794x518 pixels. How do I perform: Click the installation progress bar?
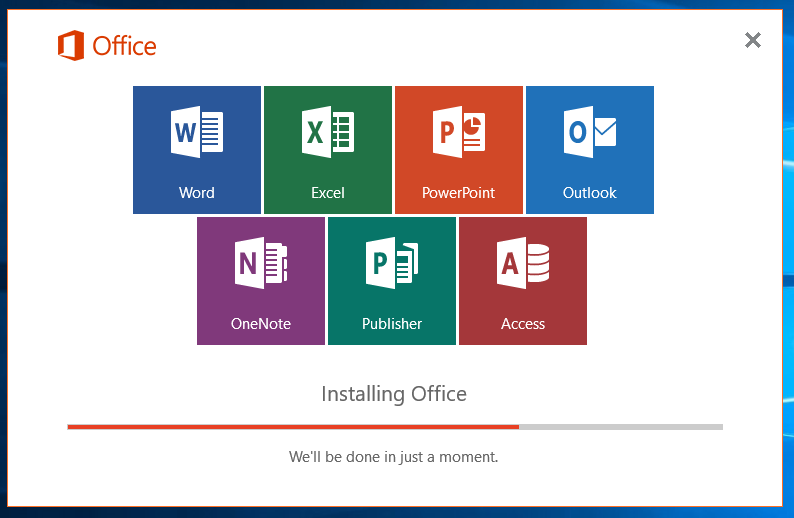pos(395,427)
